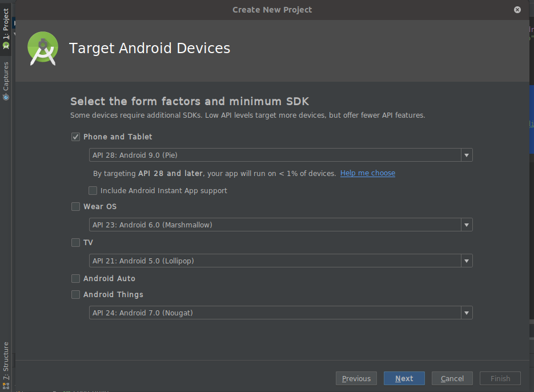Enable the Wear OS form factor
The width and height of the screenshot is (534, 392).
pos(75,207)
